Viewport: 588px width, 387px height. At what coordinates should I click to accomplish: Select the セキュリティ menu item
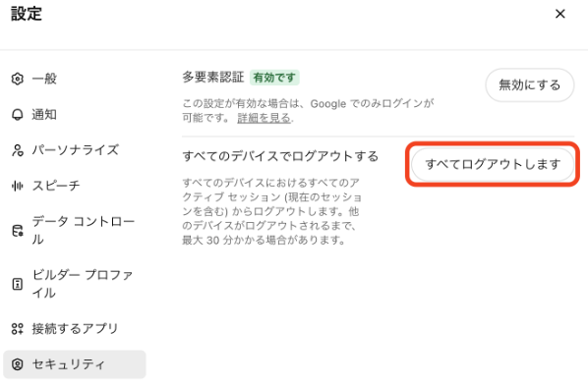[75, 364]
